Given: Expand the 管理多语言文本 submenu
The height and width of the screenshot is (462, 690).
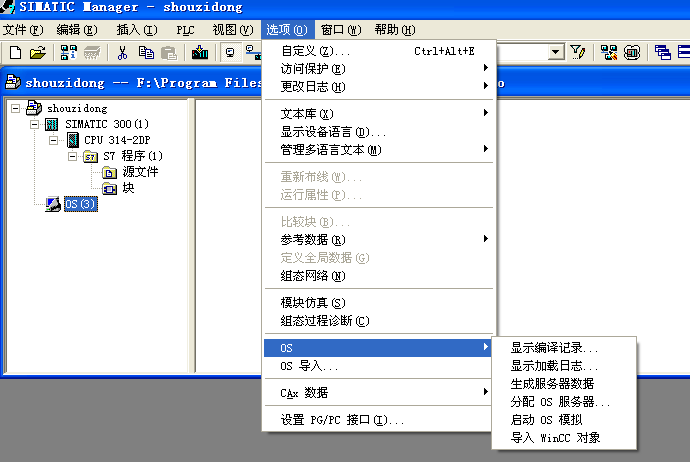Looking at the screenshot, I should click(485, 149).
